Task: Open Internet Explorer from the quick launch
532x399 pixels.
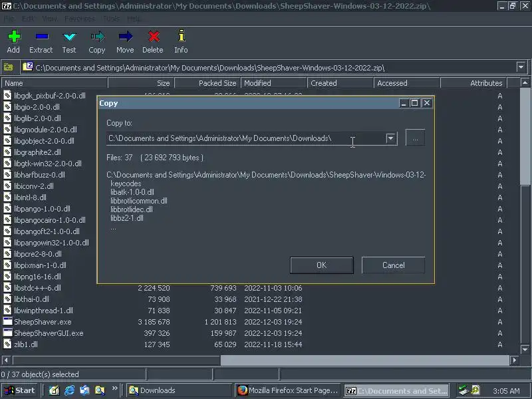Action: (70, 390)
